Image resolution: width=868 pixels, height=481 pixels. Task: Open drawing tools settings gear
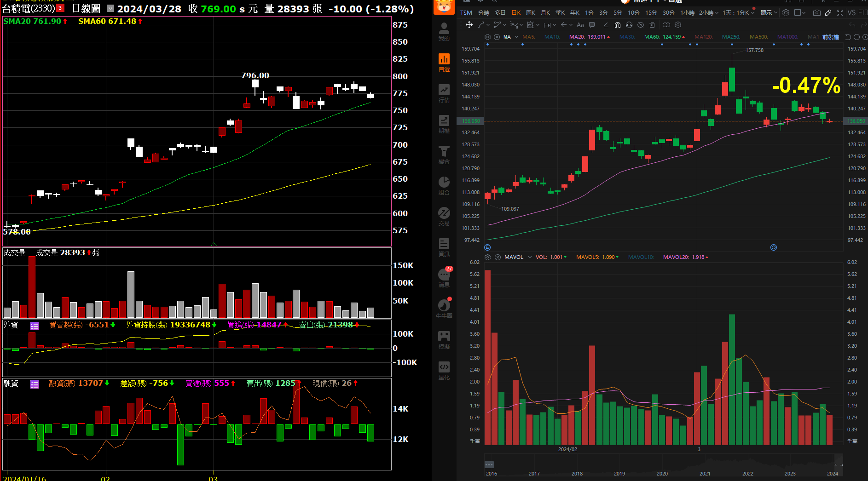point(678,25)
